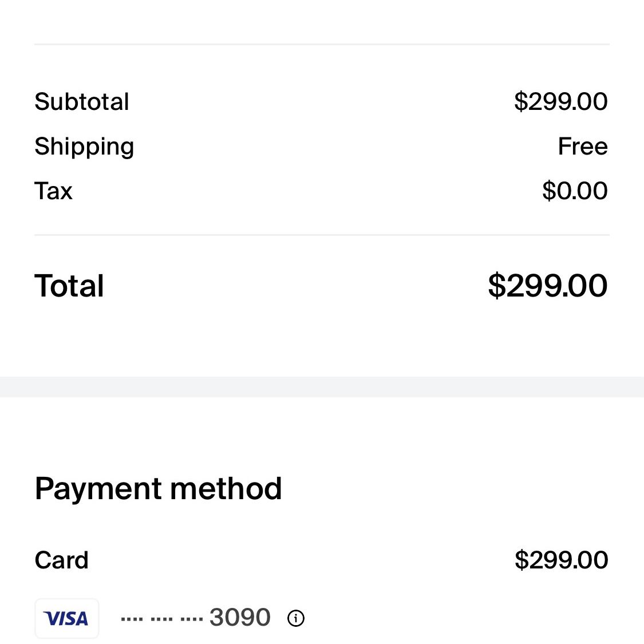
Task: Click the bold total amount $299.00
Action: [x=548, y=286]
